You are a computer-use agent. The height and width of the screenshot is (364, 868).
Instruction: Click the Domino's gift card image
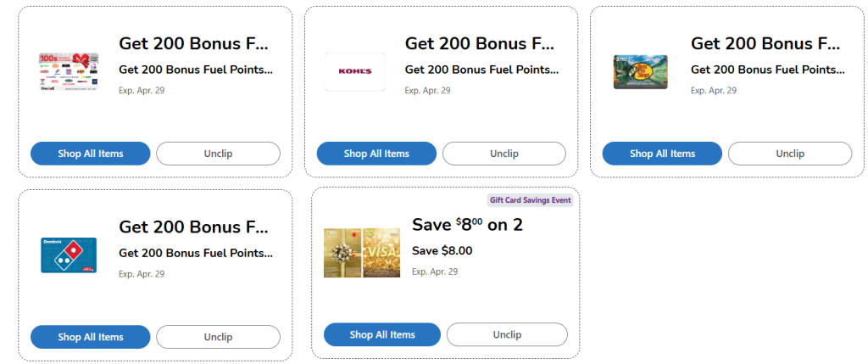69,255
